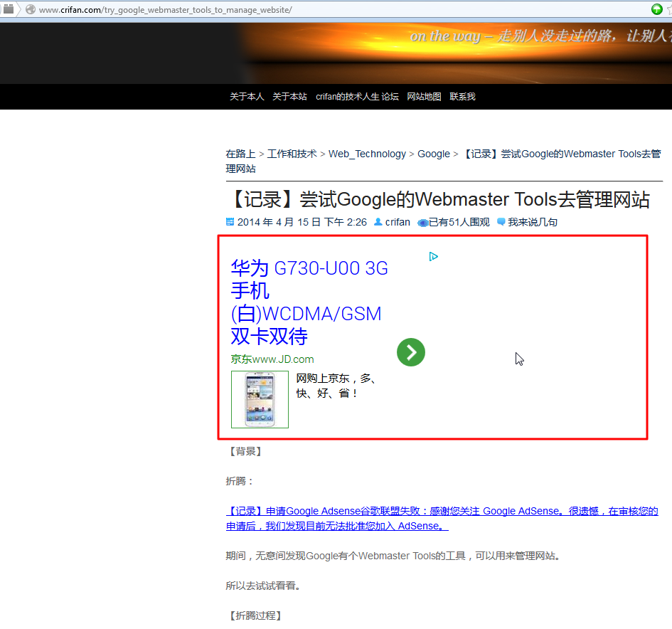
Task: Click the 已有51人围观 view count text
Action: [x=459, y=222]
